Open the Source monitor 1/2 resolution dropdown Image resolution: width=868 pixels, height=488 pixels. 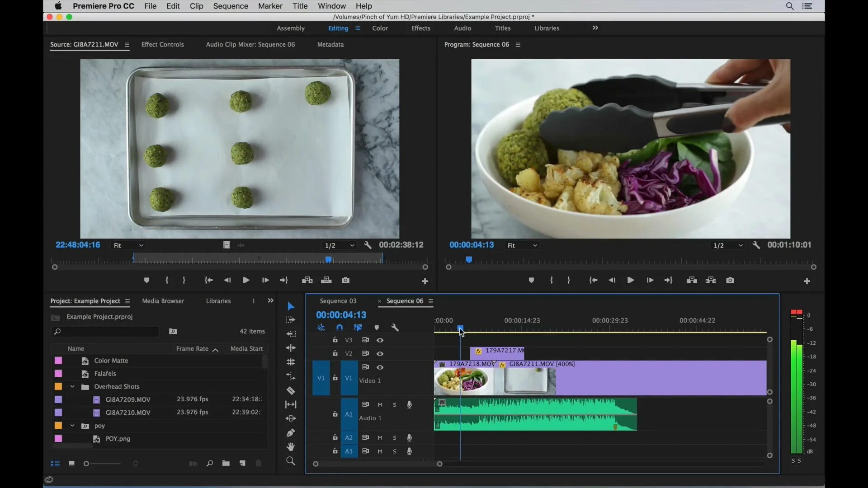point(340,245)
